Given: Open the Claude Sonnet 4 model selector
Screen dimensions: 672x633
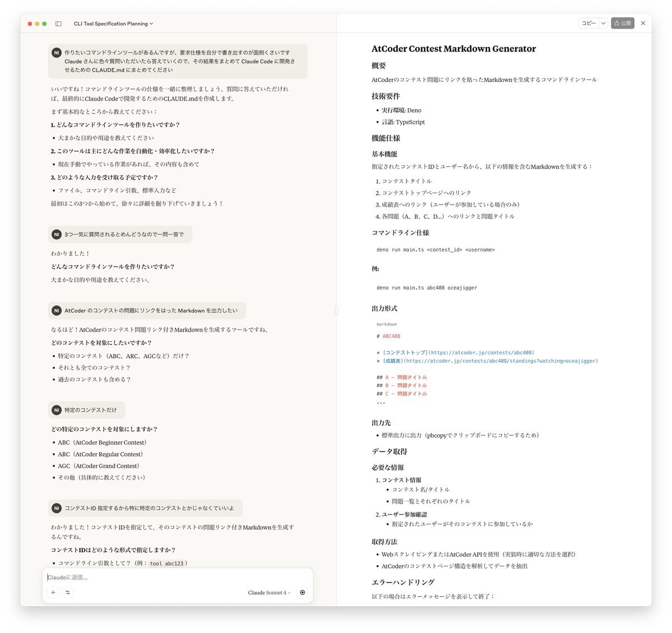Looking at the screenshot, I should pyautogui.click(x=269, y=592).
